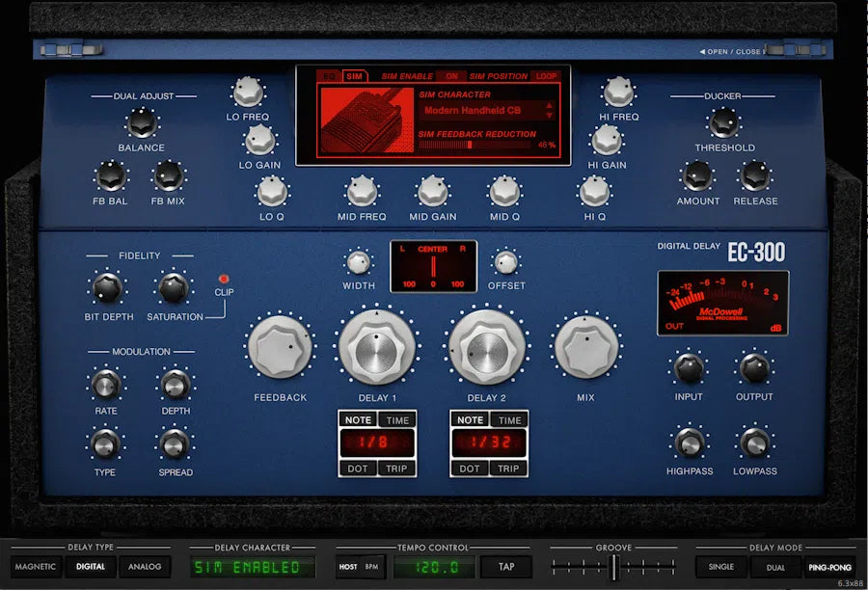Screen dimensions: 868x590
Task: Select the SATURATION knob in the FIDELITY section
Action: pyautogui.click(x=174, y=289)
